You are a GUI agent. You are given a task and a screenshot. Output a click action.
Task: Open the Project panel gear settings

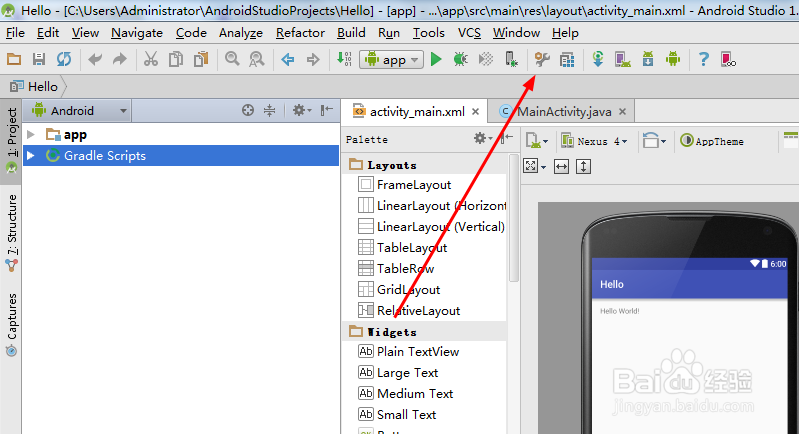click(x=302, y=111)
